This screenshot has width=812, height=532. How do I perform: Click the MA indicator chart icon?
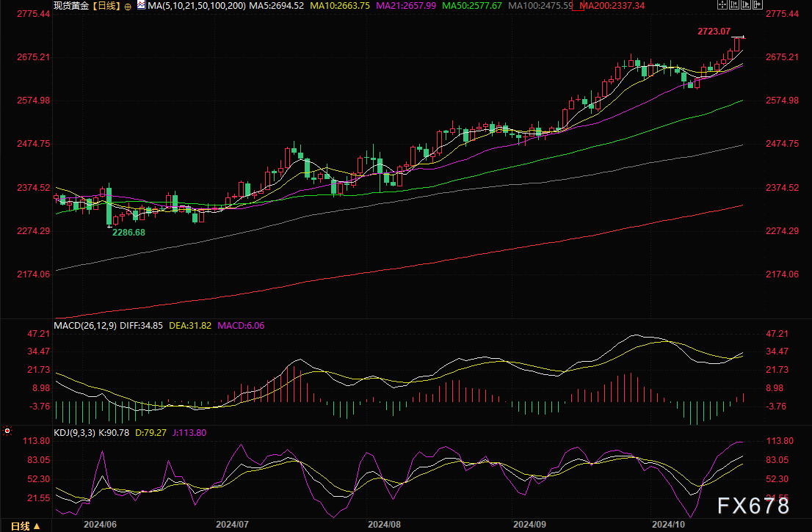(x=141, y=6)
